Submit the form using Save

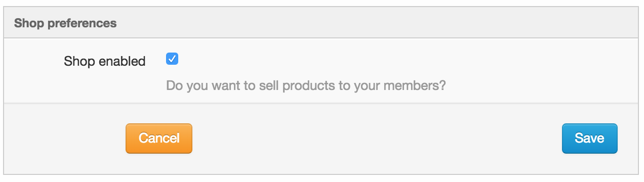point(589,138)
